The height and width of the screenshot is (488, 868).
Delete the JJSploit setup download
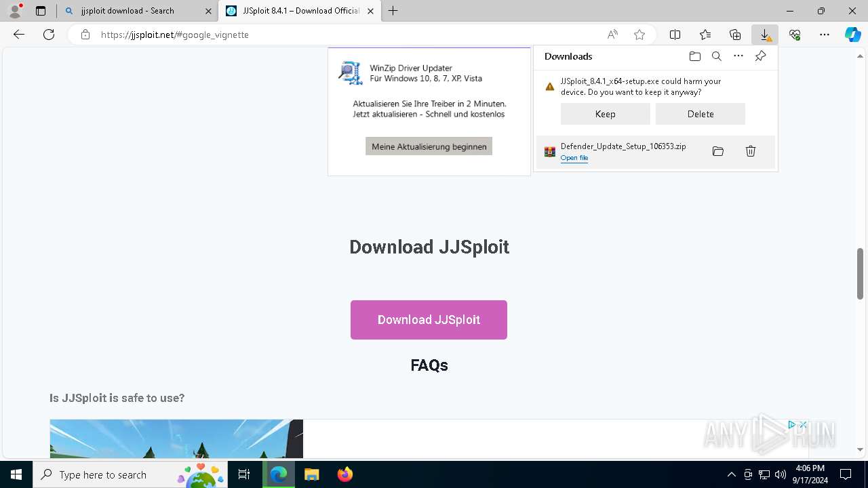pyautogui.click(x=701, y=114)
